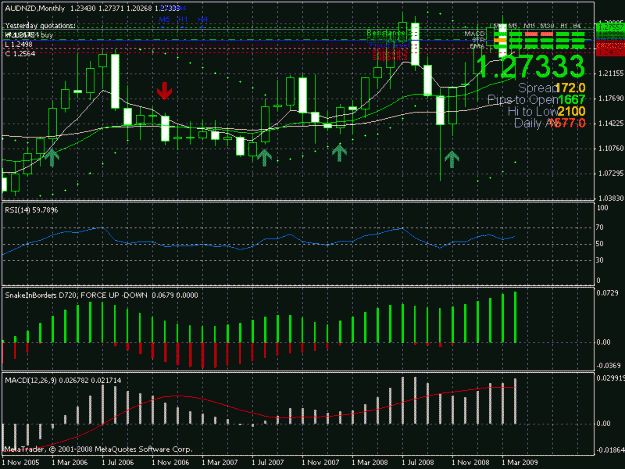Click the 'Yesterday quotations:' label

pos(40,26)
